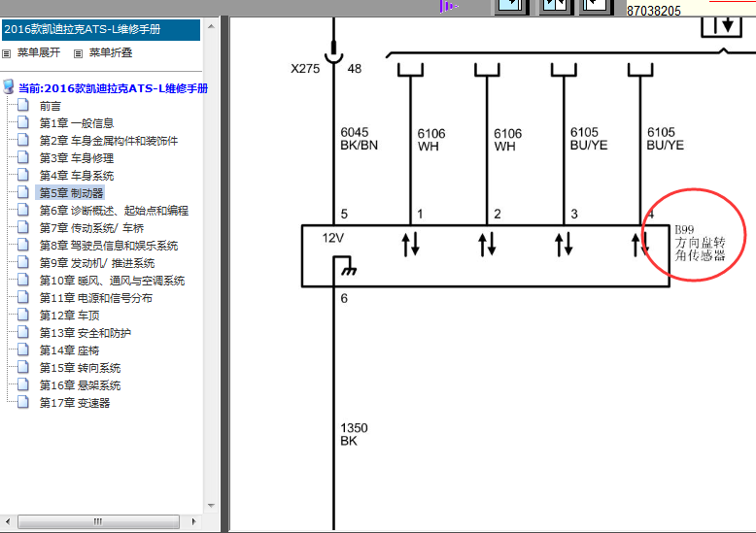Click the 6045 BK/BN wire label
Image resolution: width=756 pixels, height=533 pixels.
[360, 139]
